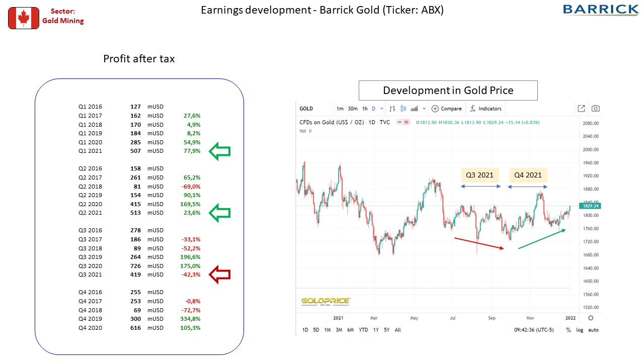Open the timezone menu 09:42:36 (UTC-5)

pyautogui.click(x=533, y=330)
